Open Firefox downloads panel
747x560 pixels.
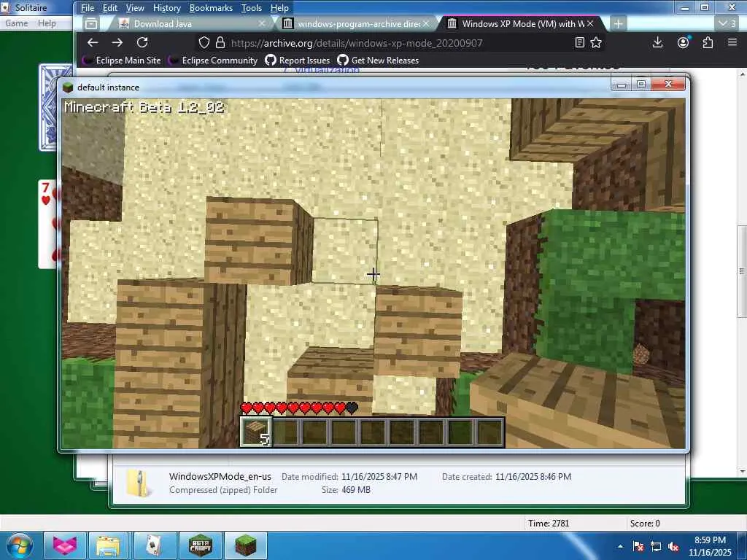657,43
